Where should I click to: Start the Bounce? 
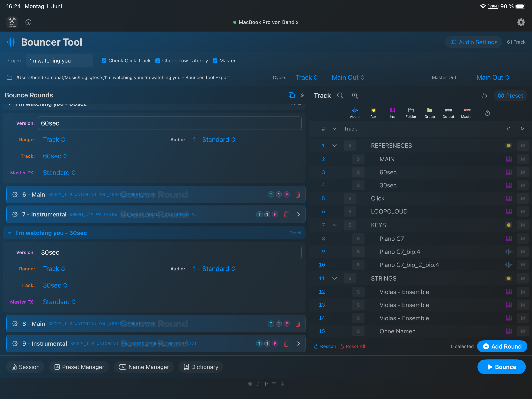pyautogui.click(x=501, y=367)
